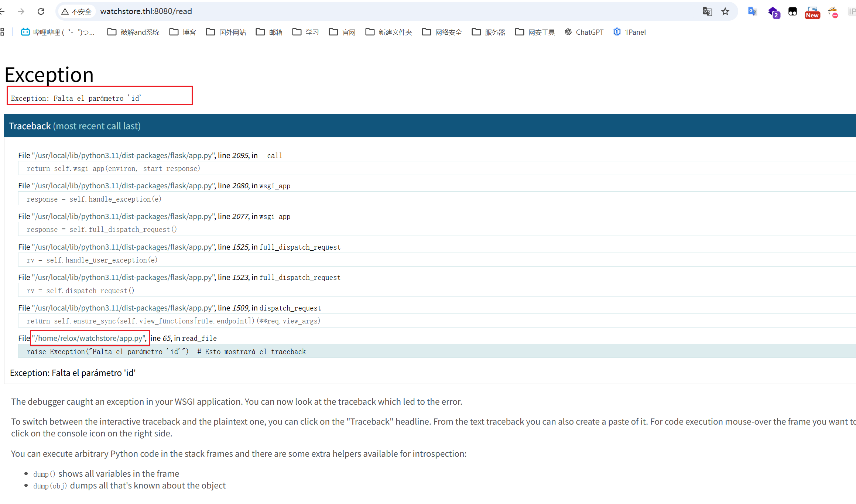
Task: Click the Google Translate extension icon
Action: 752,11
